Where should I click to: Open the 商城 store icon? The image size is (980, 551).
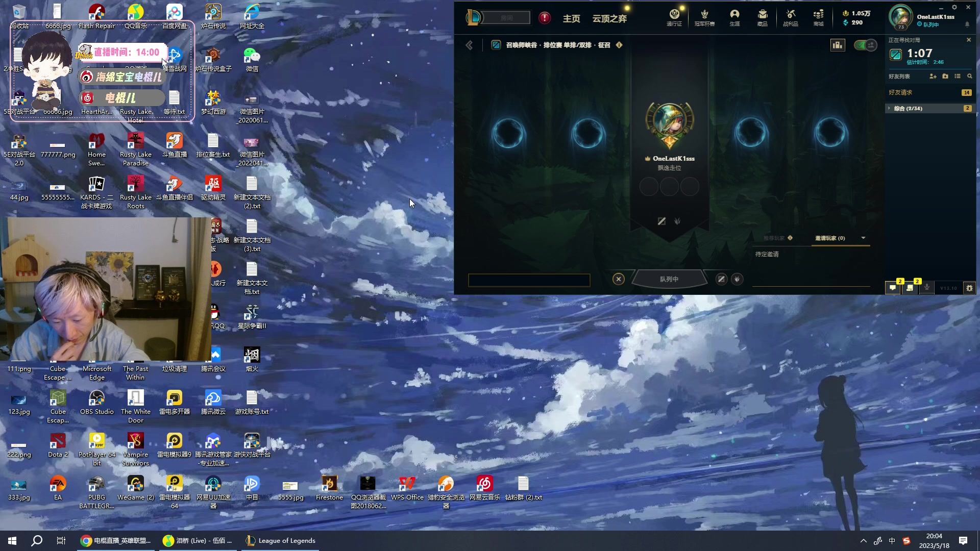[818, 17]
